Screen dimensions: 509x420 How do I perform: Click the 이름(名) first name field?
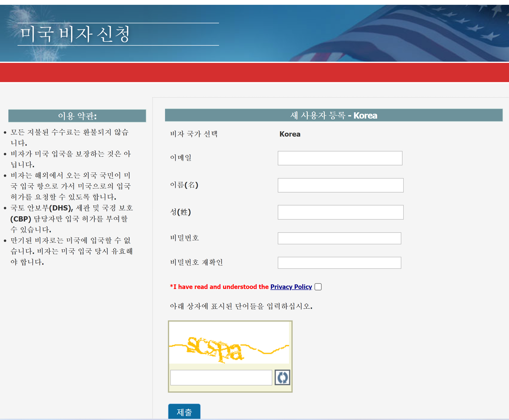tap(340, 185)
